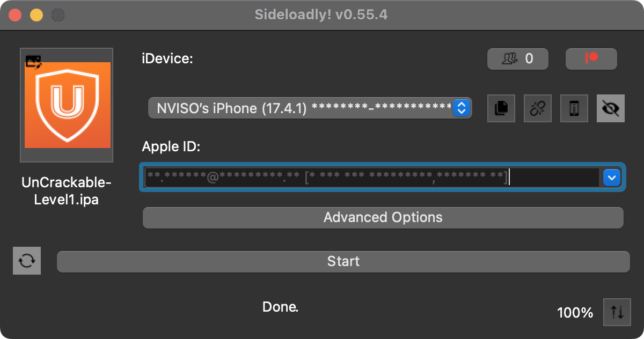Image resolution: width=644 pixels, height=339 pixels.
Task: Click the Done. status text
Action: point(280,307)
